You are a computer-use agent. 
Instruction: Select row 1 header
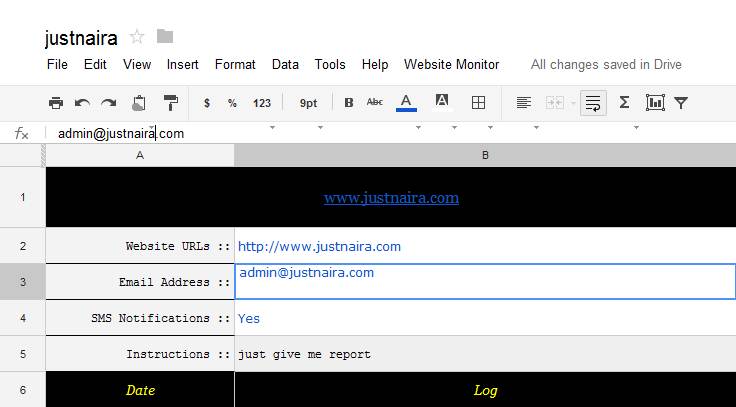[23, 197]
